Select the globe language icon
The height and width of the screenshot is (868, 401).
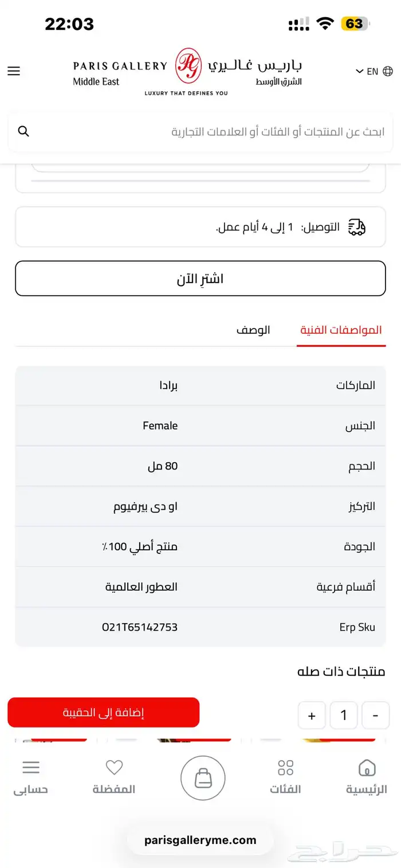pyautogui.click(x=388, y=71)
